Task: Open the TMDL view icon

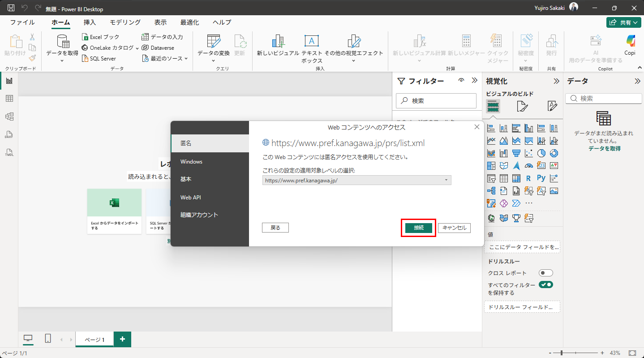Action: pyautogui.click(x=9, y=152)
